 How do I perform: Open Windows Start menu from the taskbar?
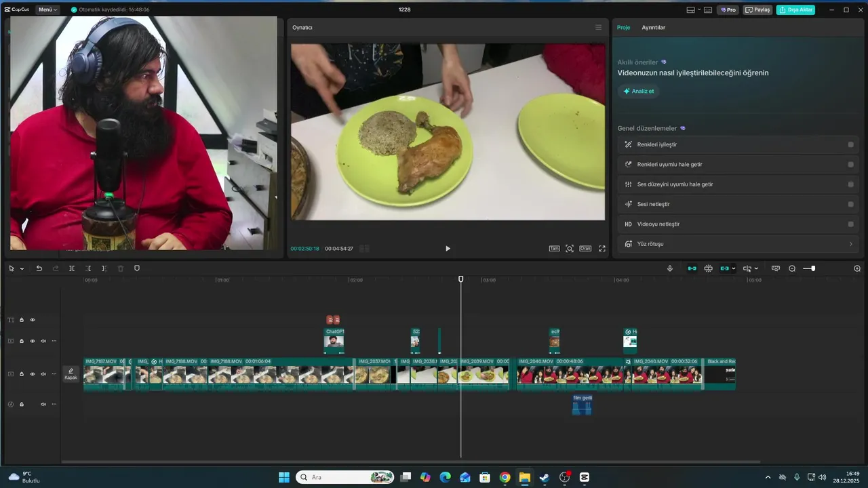tap(284, 477)
